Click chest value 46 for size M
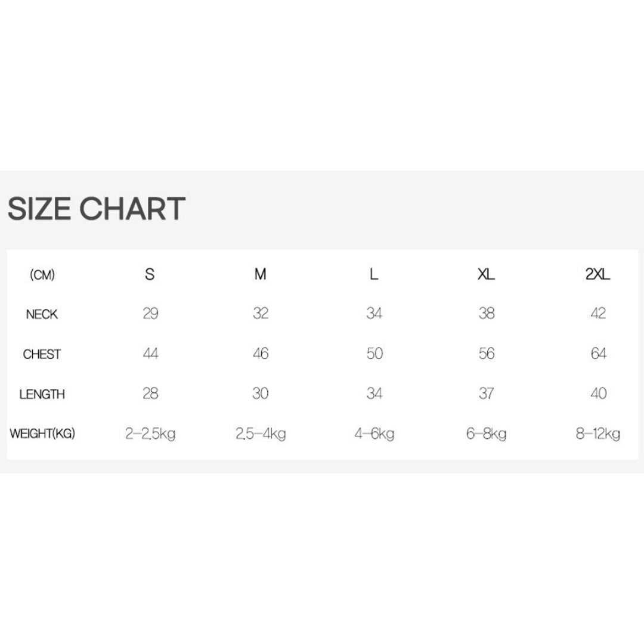 (x=261, y=354)
